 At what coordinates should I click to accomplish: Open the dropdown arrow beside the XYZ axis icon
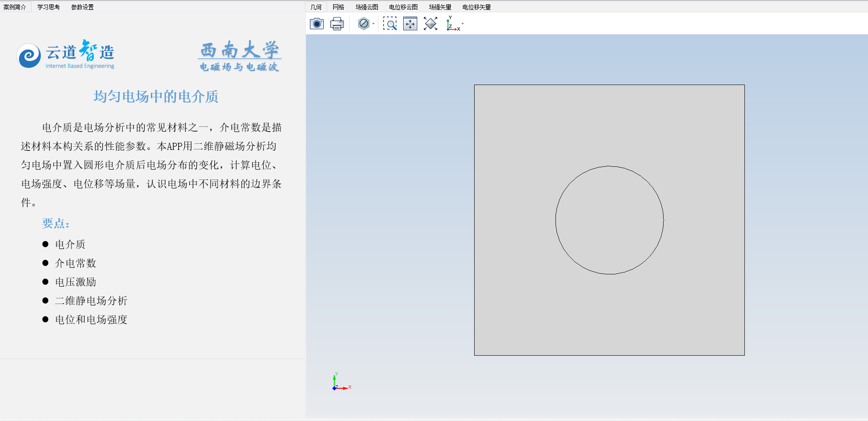[x=463, y=23]
